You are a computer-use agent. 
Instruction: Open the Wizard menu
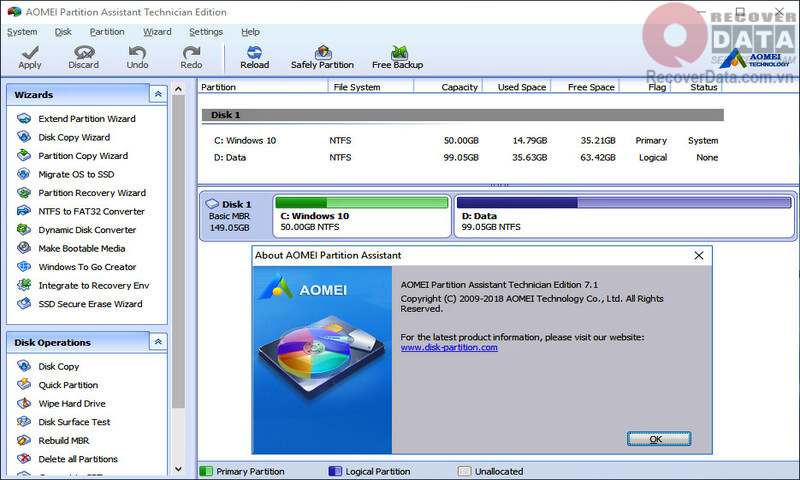click(x=157, y=32)
